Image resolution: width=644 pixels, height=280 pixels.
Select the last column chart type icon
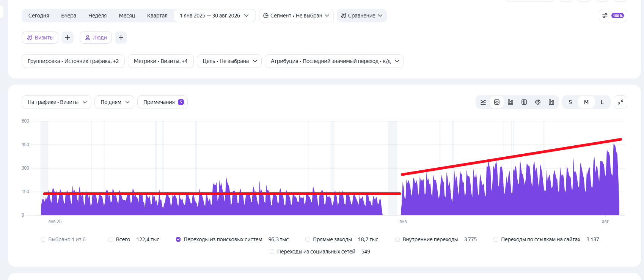(551, 102)
